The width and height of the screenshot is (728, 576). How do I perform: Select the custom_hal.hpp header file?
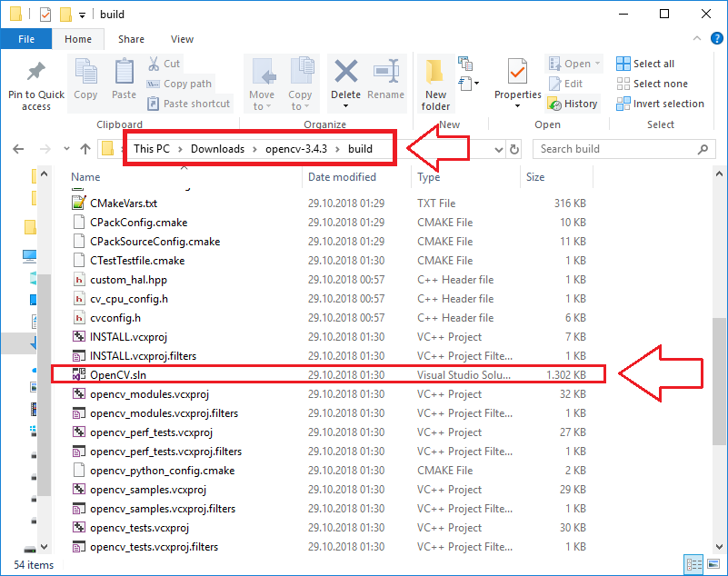click(x=328, y=280)
